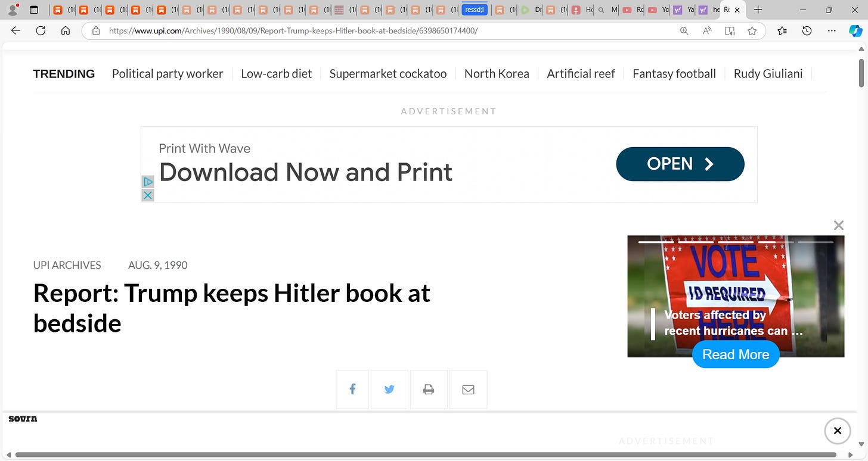Click Read More on the video widget
The width and height of the screenshot is (868, 461).
point(736,354)
